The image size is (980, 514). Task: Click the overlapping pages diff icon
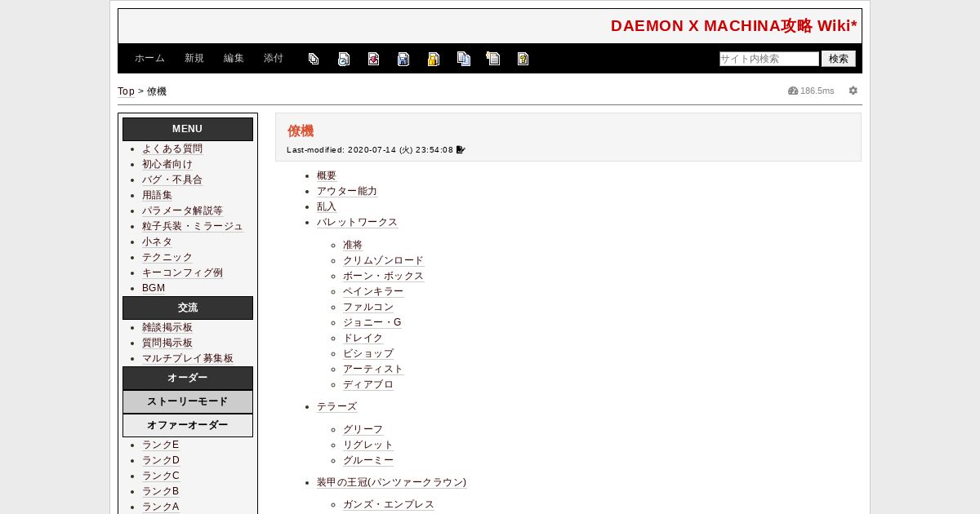click(x=314, y=59)
